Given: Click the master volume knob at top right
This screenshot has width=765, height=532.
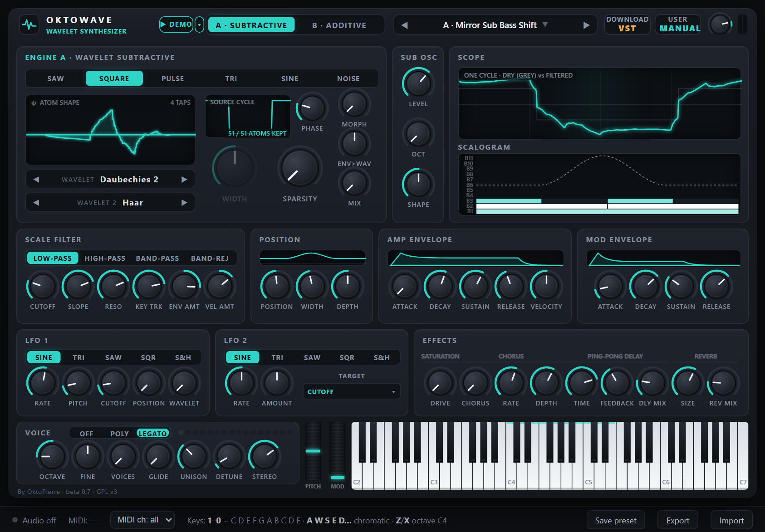Looking at the screenshot, I should coord(721,24).
